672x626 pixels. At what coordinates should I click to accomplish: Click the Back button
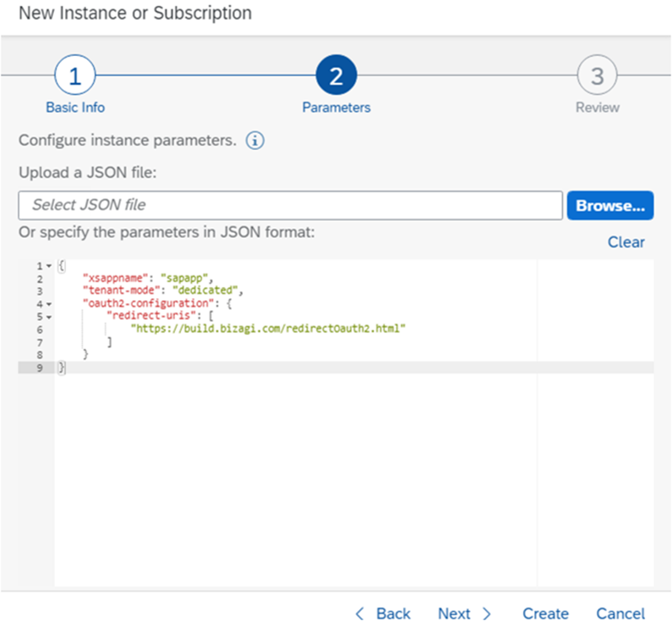coord(383,614)
